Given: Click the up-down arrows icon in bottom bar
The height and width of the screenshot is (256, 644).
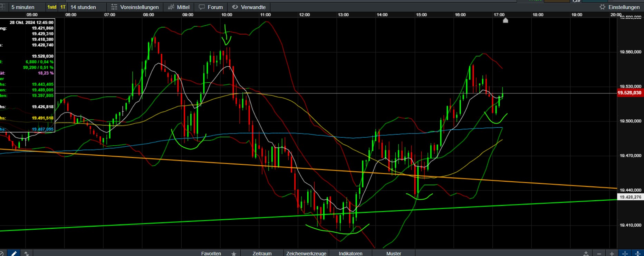Looking at the screenshot, I should pos(27,253).
